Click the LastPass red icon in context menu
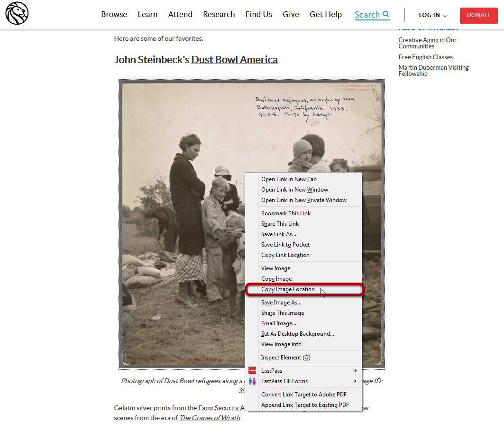The image size is (504, 432). 252,371
